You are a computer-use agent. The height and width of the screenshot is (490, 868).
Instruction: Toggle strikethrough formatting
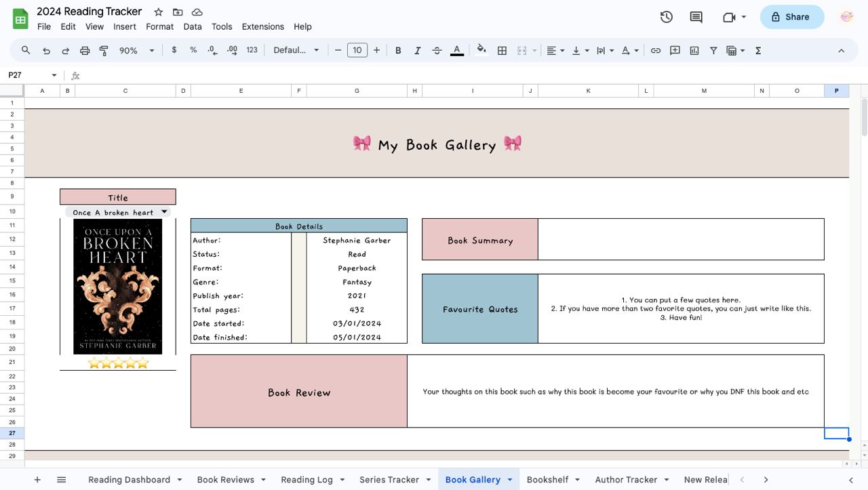[437, 50]
